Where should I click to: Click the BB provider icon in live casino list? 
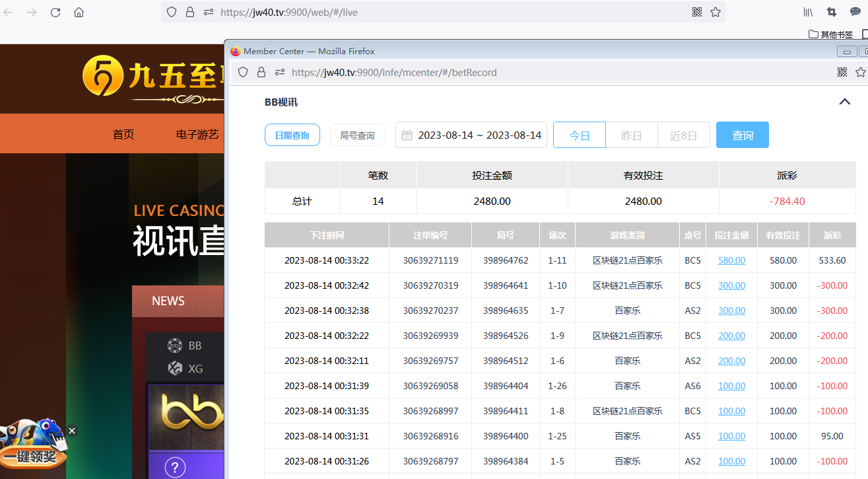[x=175, y=346]
